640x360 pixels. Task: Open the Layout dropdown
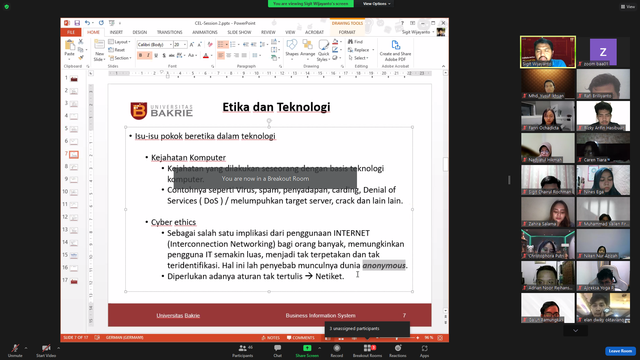tap(120, 42)
